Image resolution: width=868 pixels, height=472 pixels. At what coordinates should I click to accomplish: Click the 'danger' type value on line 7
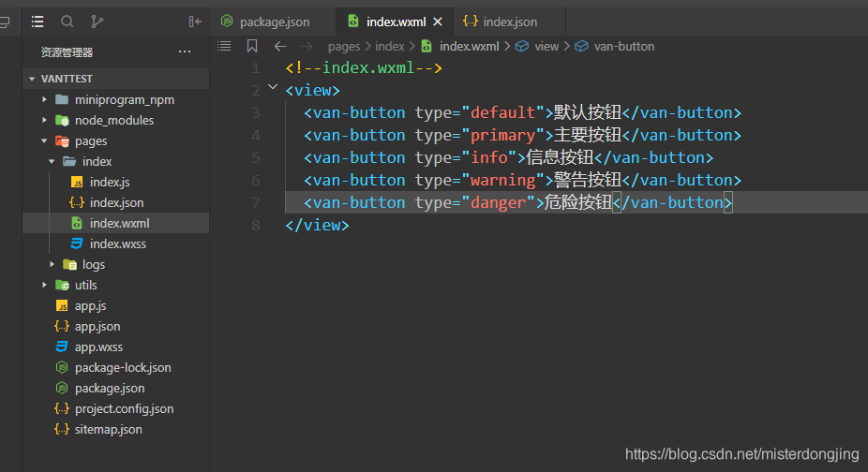click(499, 202)
